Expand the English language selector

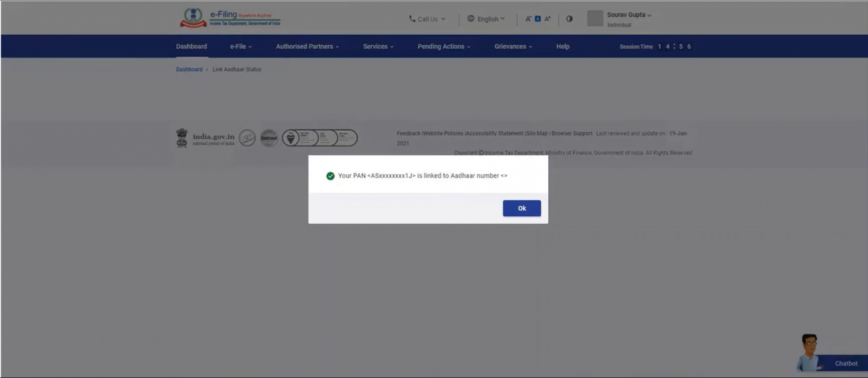click(486, 19)
